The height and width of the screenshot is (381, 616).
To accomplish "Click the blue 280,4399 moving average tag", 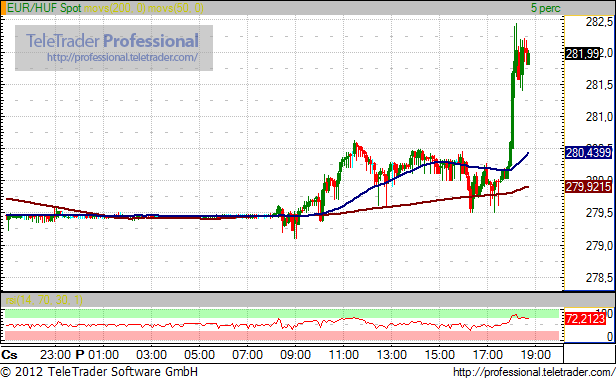I will click(588, 152).
